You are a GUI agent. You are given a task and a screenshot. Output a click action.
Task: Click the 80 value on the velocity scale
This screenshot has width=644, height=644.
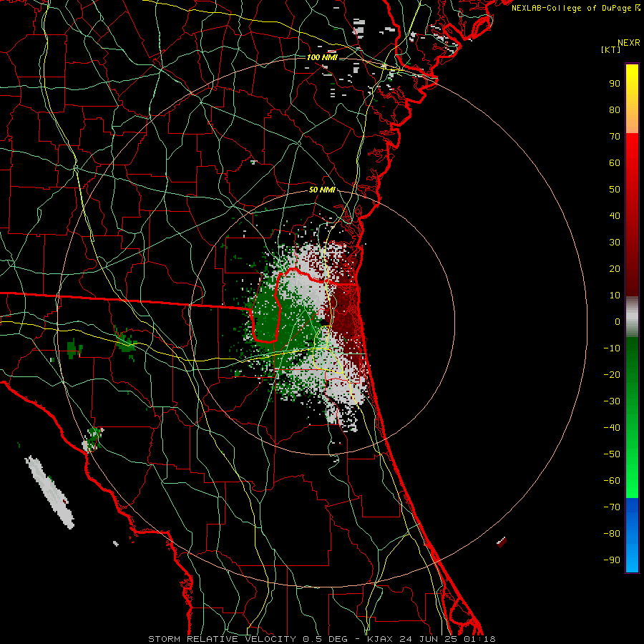coord(615,110)
